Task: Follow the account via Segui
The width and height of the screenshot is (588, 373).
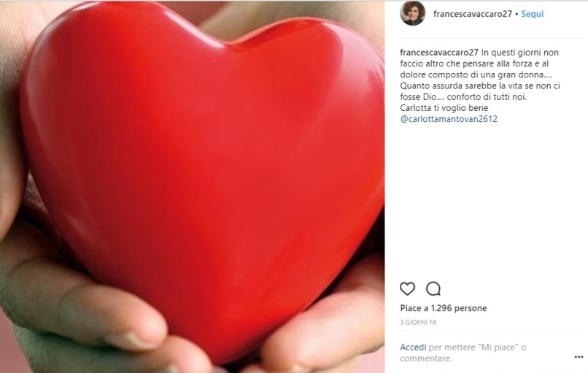Action: pos(532,14)
